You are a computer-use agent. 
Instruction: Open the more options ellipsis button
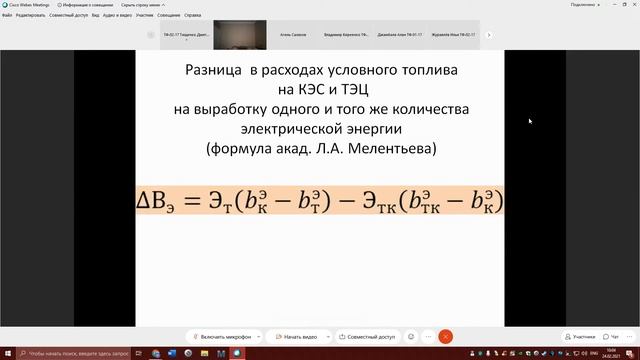click(x=428, y=337)
